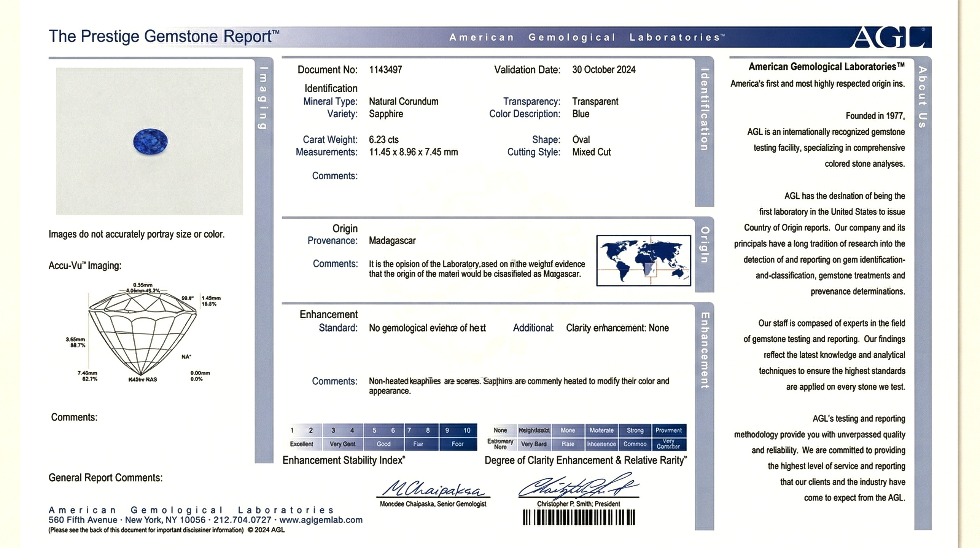This screenshot has height=548, width=980.
Task: Click the 3.65mm 88.7% diagram label
Action: click(x=75, y=342)
